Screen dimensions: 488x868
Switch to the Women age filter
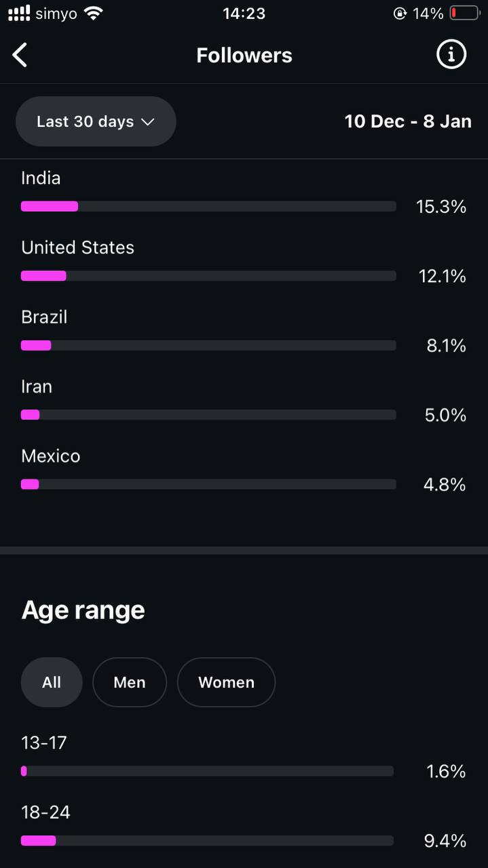click(226, 682)
